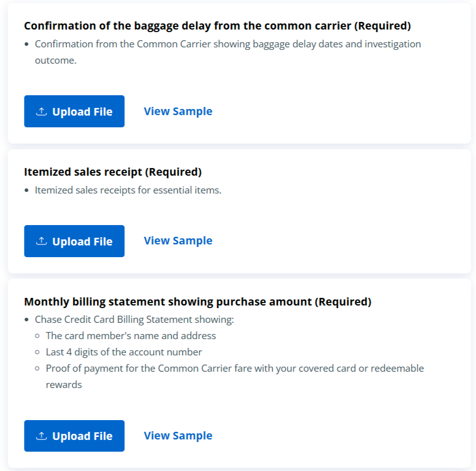This screenshot has width=476, height=471.
Task: Click the Common Carrier baggage delay dates description
Action: [x=228, y=44]
